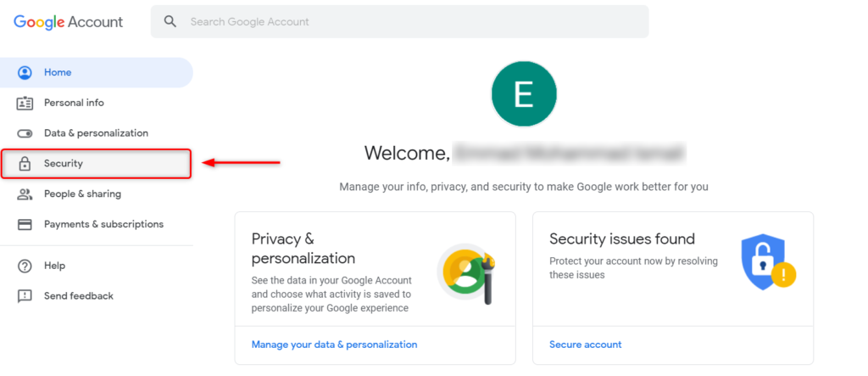This screenshot has height=376, width=868.
Task: Click the Privacy & personalization illustration
Action: (x=465, y=274)
